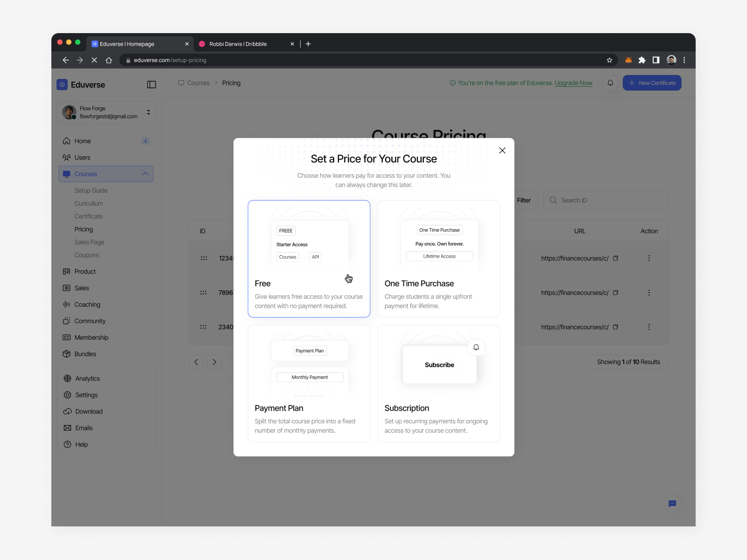The height and width of the screenshot is (560, 747).
Task: Go to next results page arrow
Action: [214, 362]
